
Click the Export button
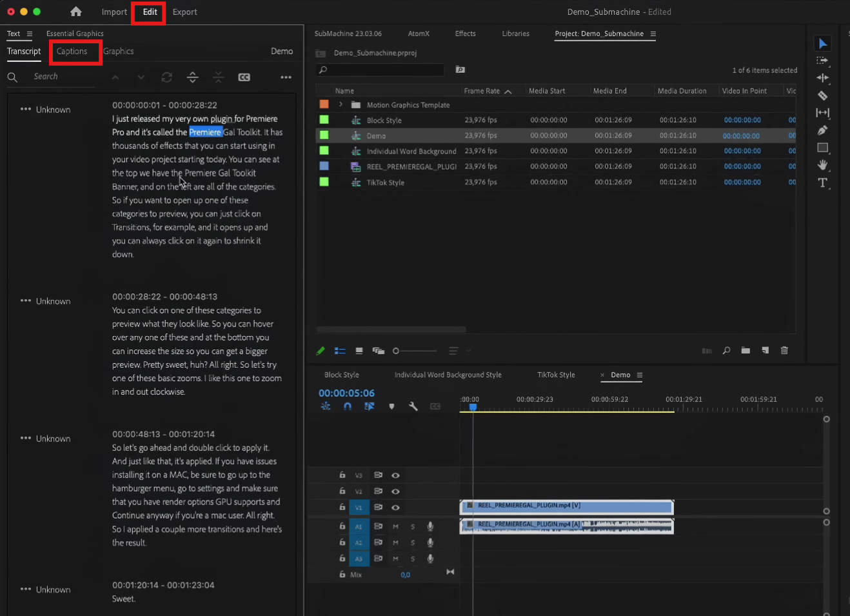(184, 12)
